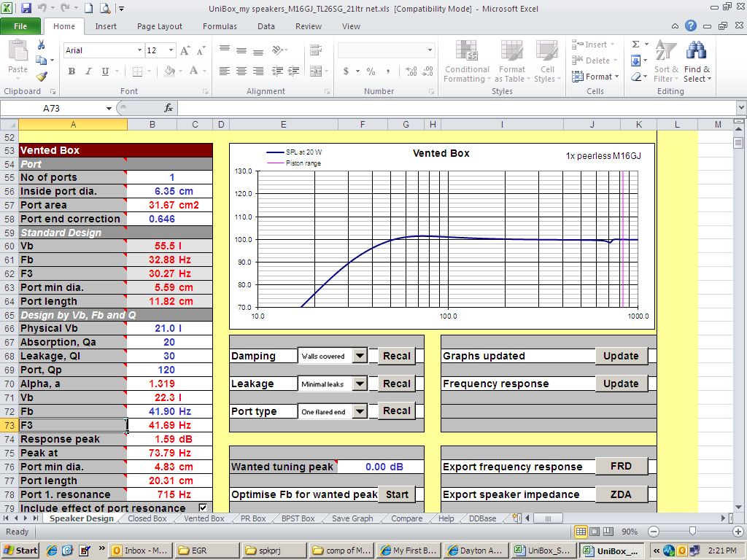This screenshot has height=560, width=747.
Task: Expand the Name Box dropdown arrow
Action: tap(109, 109)
